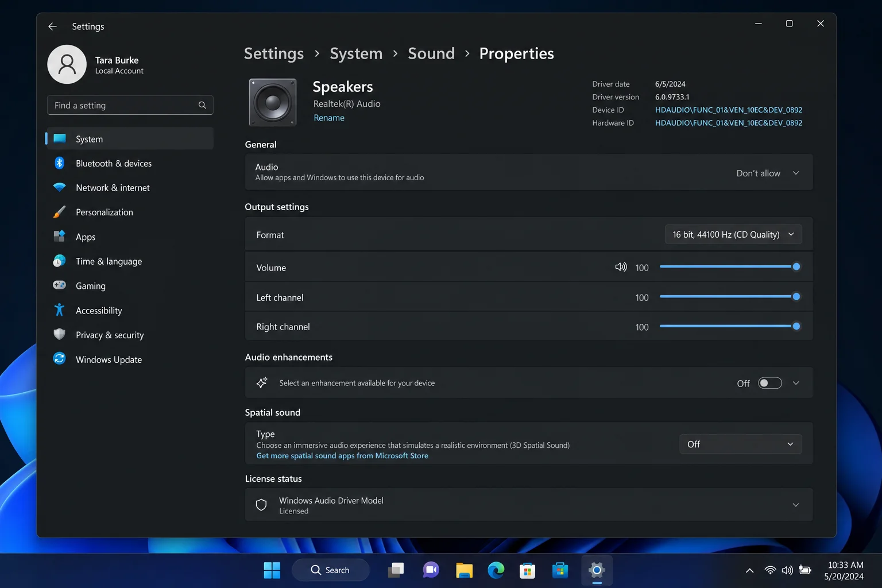Expand the Windows Audio Driver Model row
882x588 pixels.
point(528,505)
